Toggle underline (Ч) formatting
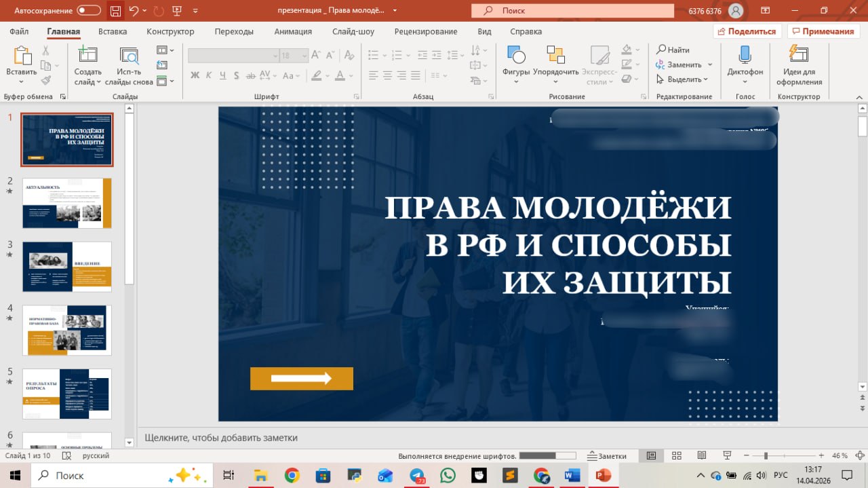 point(222,75)
